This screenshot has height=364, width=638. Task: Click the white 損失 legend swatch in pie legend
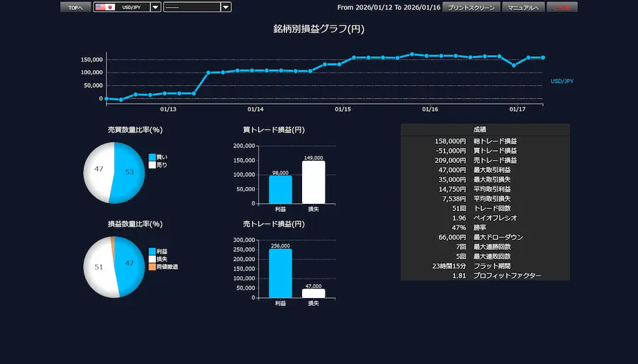click(x=152, y=259)
